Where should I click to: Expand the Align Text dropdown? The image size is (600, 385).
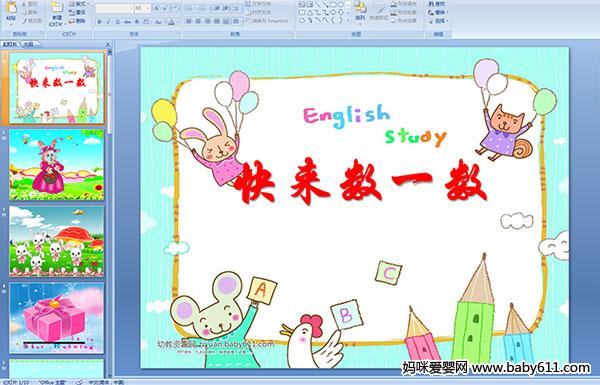click(261, 12)
